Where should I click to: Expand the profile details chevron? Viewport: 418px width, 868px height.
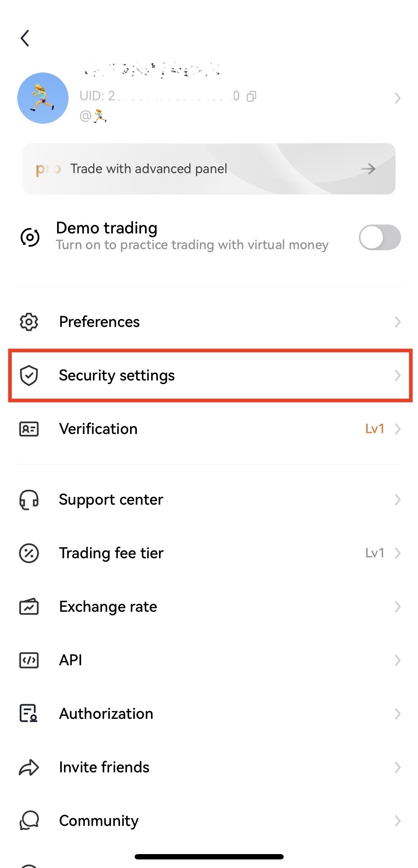tap(398, 98)
